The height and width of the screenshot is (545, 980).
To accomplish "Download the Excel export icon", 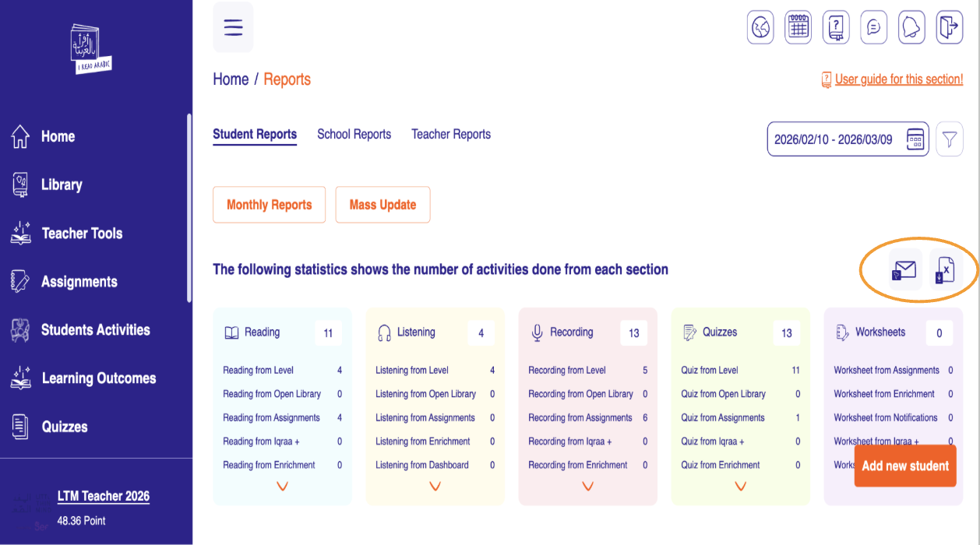I will pyautogui.click(x=945, y=271).
